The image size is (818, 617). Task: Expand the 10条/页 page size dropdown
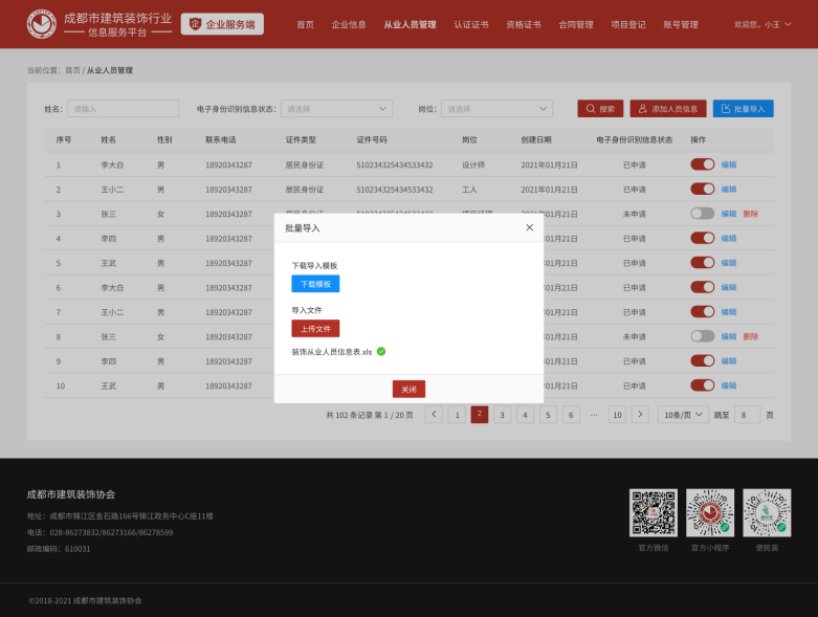pyautogui.click(x=683, y=414)
